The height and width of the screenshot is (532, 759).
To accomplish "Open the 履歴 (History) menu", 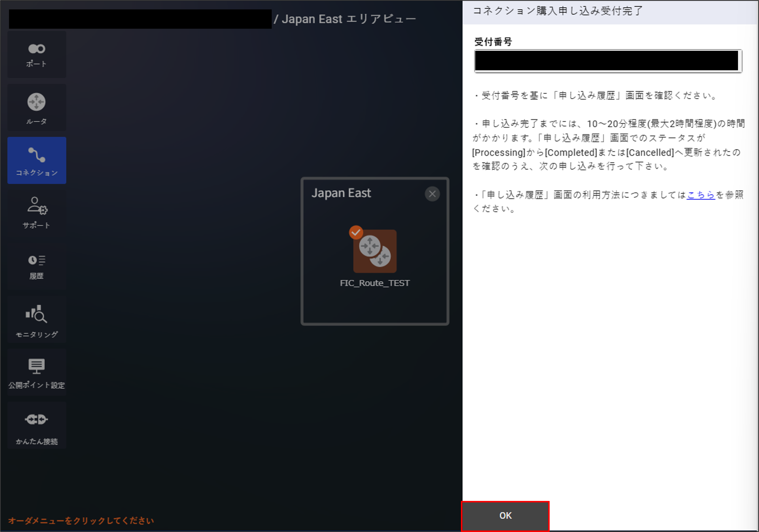I will coord(37,266).
